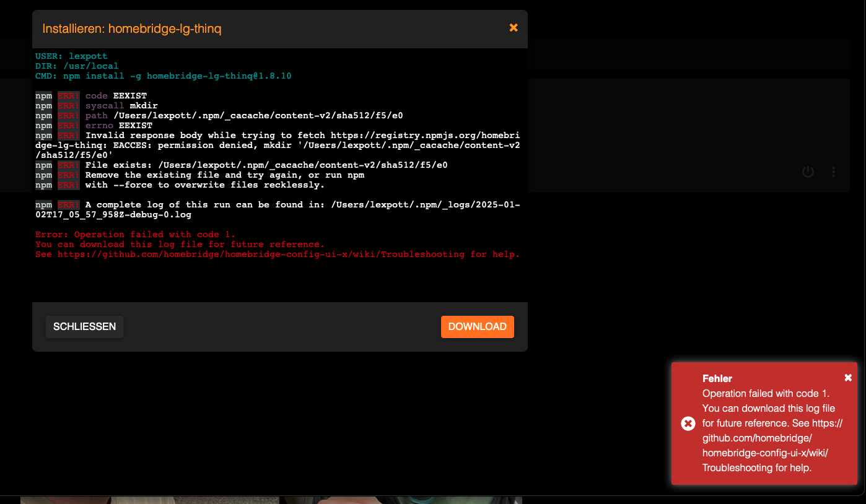
Task: Click the Fehler heading in the notification
Action: point(717,378)
